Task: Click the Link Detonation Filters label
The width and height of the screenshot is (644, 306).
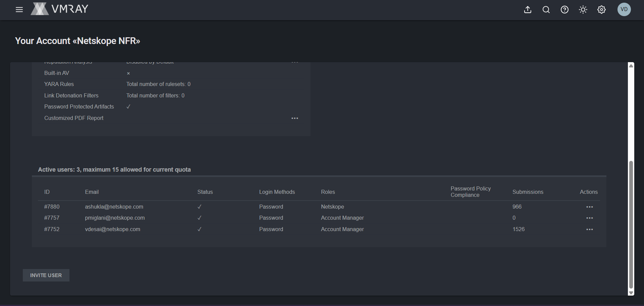Action: point(71,95)
